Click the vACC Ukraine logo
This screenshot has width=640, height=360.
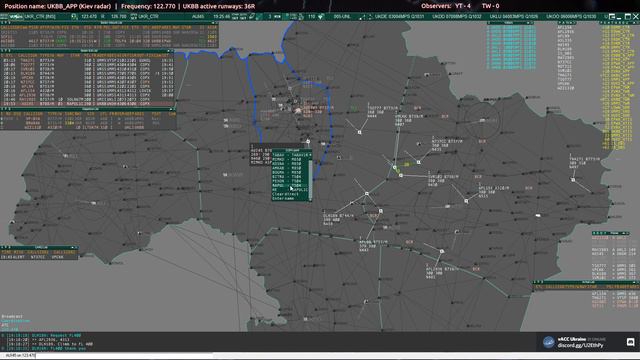548,342
